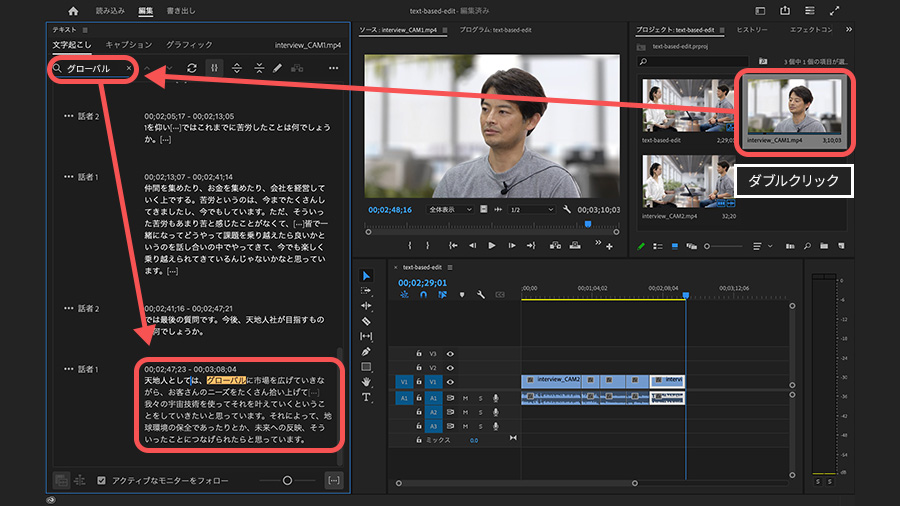The height and width of the screenshot is (506, 900).
Task: Select the Type tool
Action: point(366,397)
